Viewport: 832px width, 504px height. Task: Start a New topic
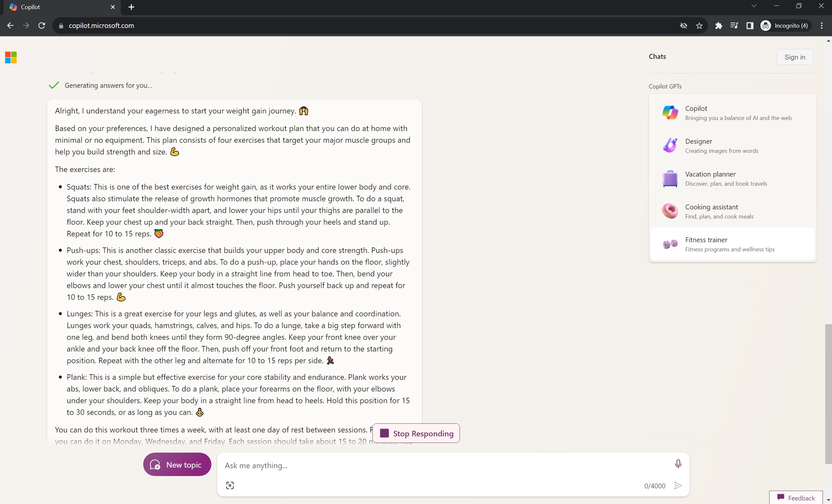pos(177,465)
